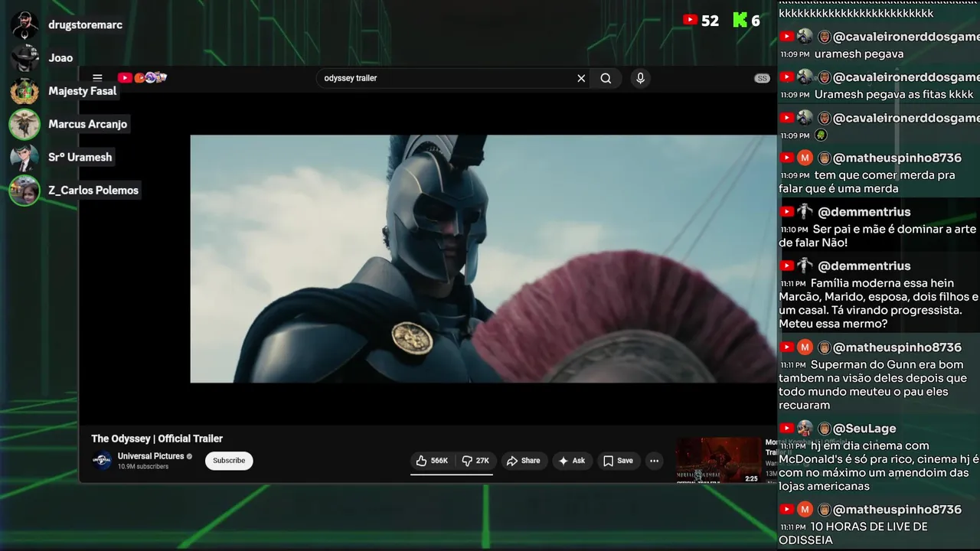Click Z_Carlos Polemos's avatar

24,191
